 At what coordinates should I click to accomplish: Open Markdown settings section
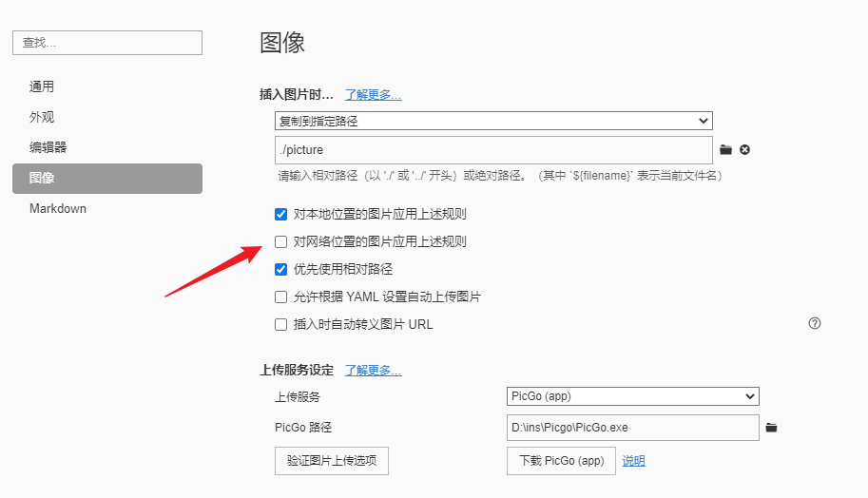point(107,208)
